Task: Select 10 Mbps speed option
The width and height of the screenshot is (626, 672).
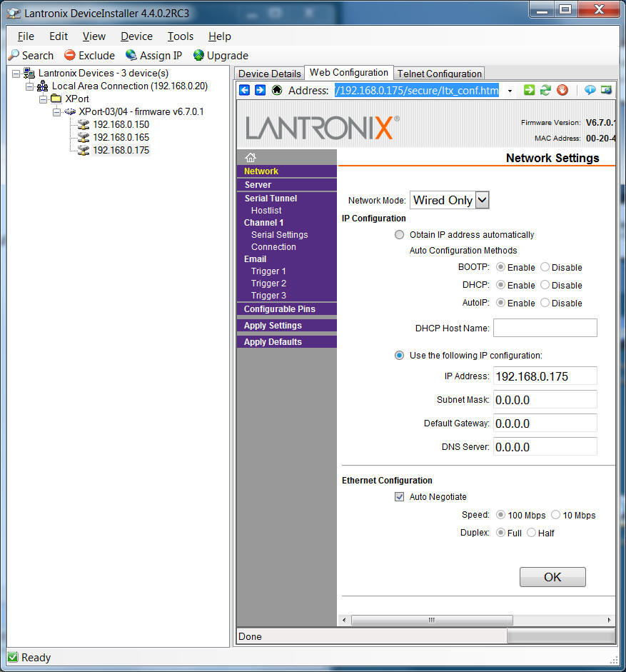Action: (556, 515)
